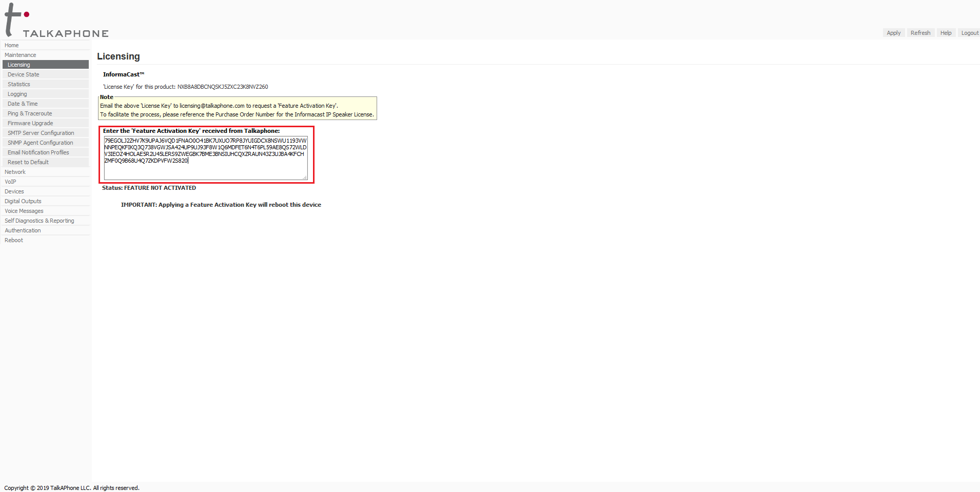This screenshot has height=492, width=980.
Task: Open the Logging settings
Action: 46,94
